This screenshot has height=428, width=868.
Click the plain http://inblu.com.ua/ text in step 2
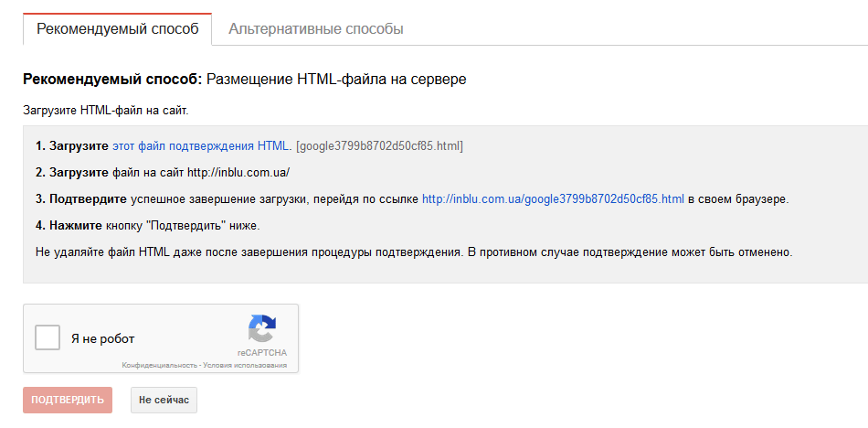[x=238, y=172]
